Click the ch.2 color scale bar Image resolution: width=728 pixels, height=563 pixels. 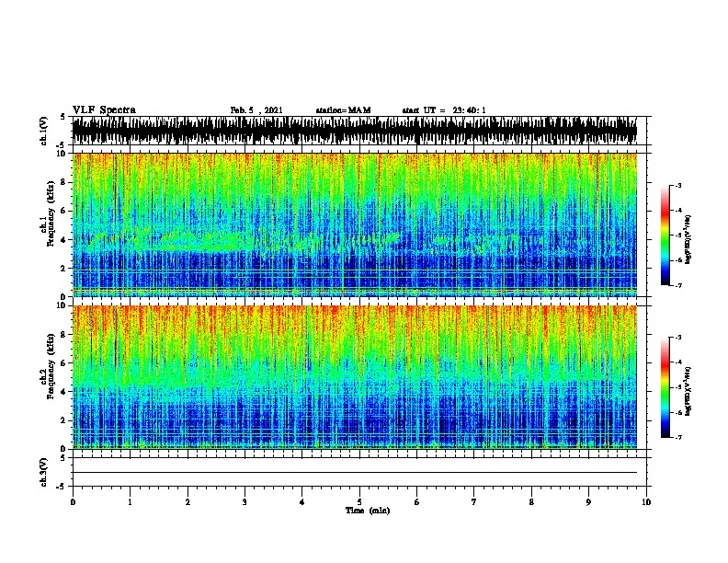[665, 387]
